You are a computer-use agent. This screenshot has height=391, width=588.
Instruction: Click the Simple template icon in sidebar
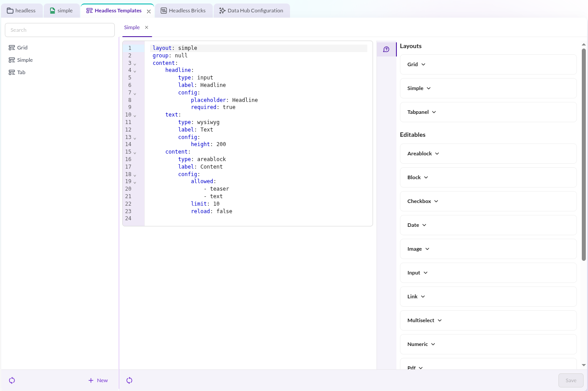coord(12,60)
